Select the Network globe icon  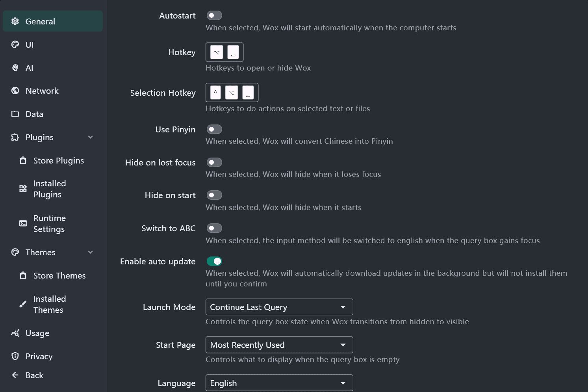[15, 91]
